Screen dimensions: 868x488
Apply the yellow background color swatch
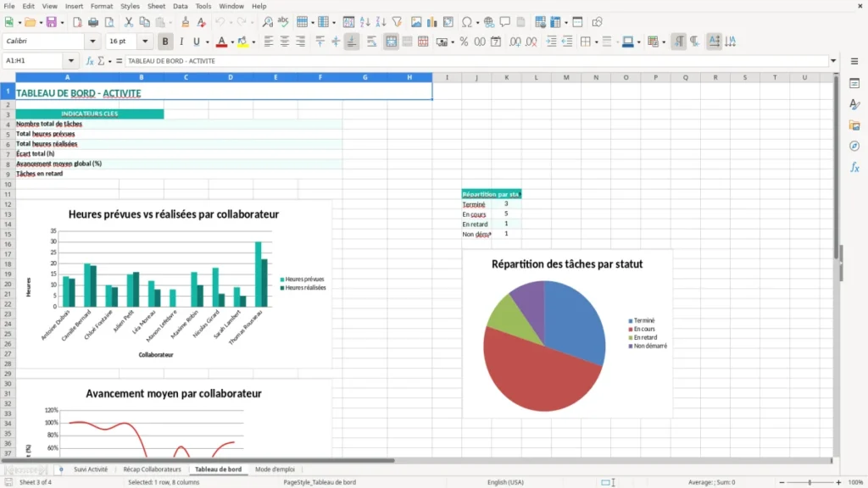242,42
